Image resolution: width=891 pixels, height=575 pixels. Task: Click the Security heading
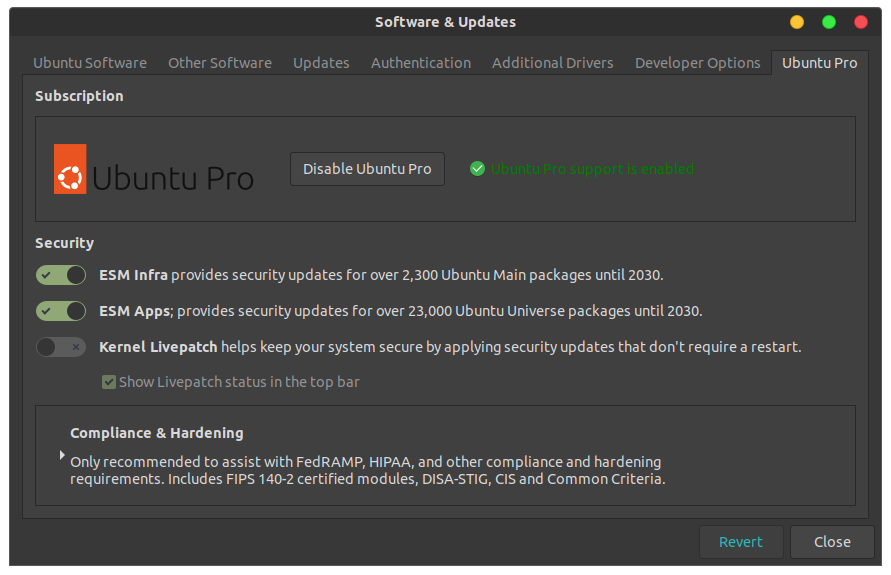64,243
